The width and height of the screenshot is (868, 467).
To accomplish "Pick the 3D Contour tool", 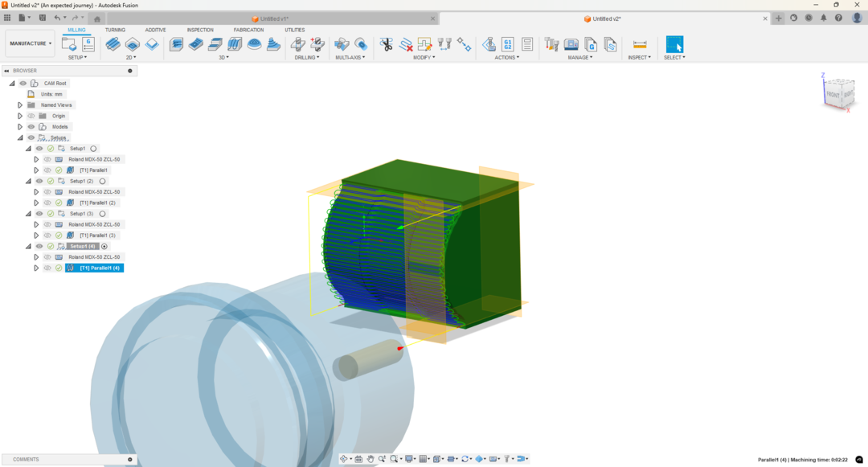I will [x=273, y=44].
